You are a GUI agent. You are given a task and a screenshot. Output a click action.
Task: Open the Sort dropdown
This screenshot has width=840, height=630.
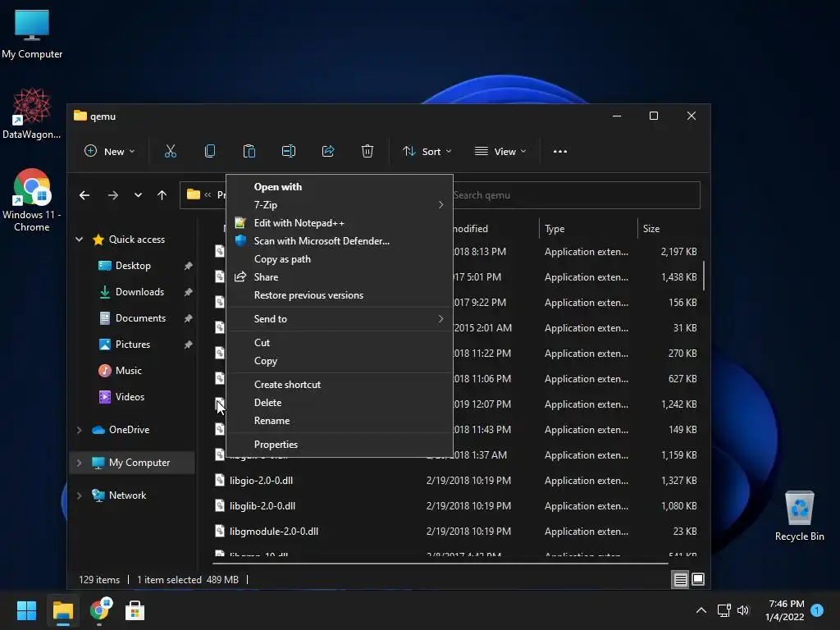click(x=427, y=152)
